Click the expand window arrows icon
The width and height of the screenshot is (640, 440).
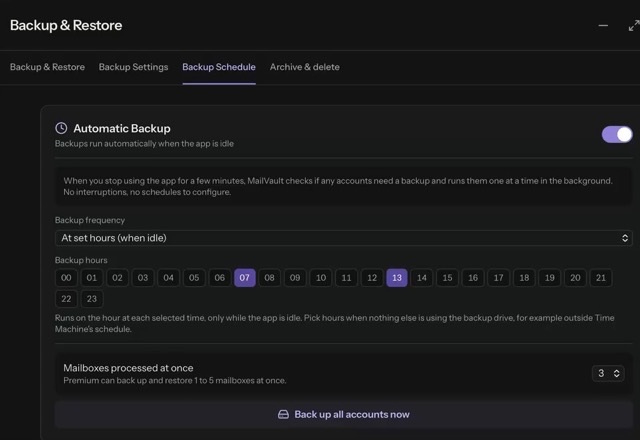(634, 26)
